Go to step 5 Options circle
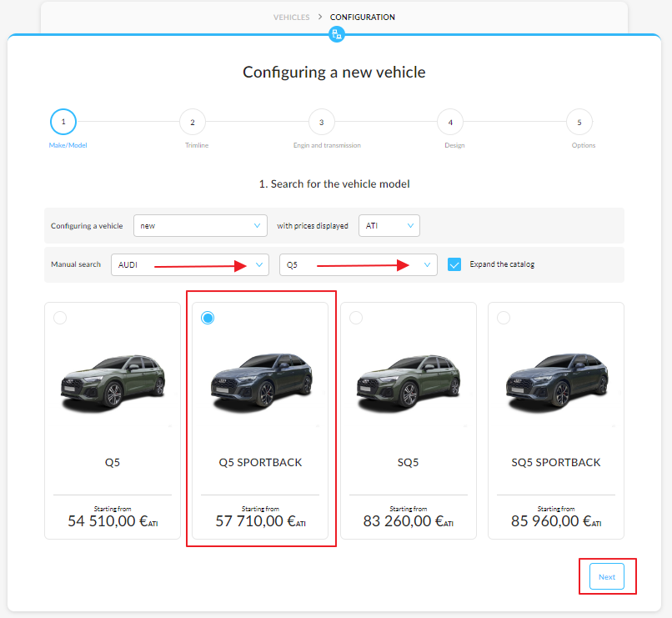Image resolution: width=672 pixels, height=618 pixels. (x=579, y=122)
